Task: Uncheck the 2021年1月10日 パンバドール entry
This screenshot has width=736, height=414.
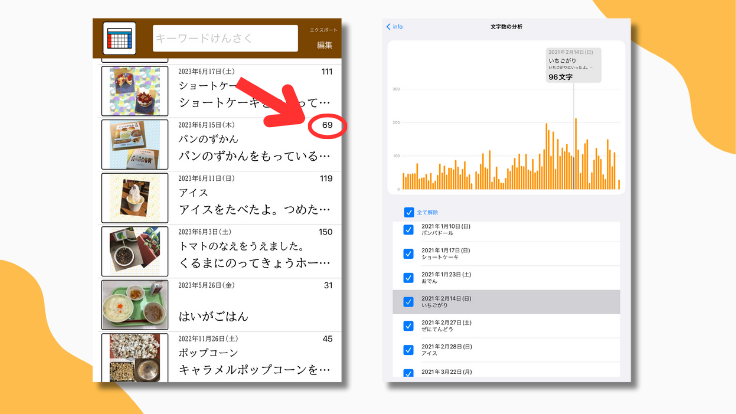Action: 408,229
